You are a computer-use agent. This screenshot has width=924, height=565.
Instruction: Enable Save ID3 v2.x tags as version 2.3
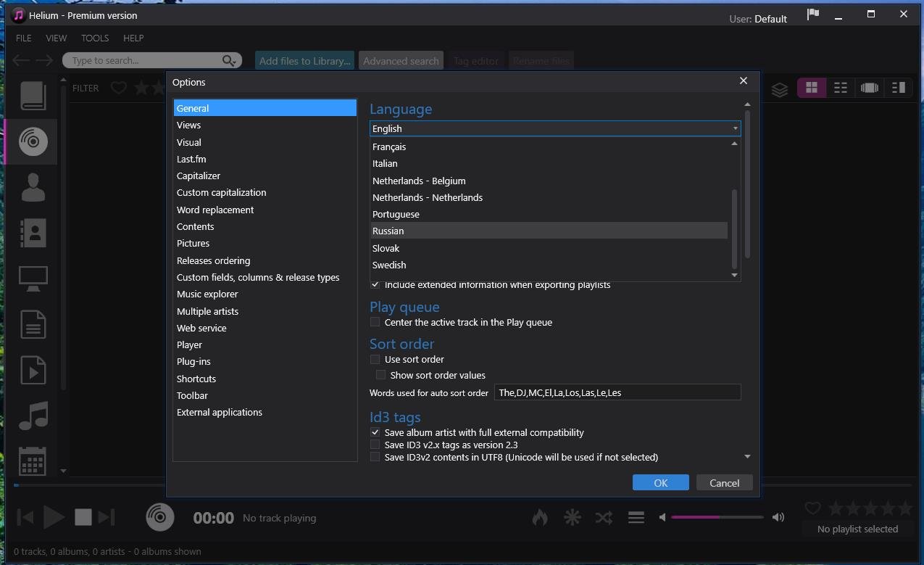(x=375, y=445)
